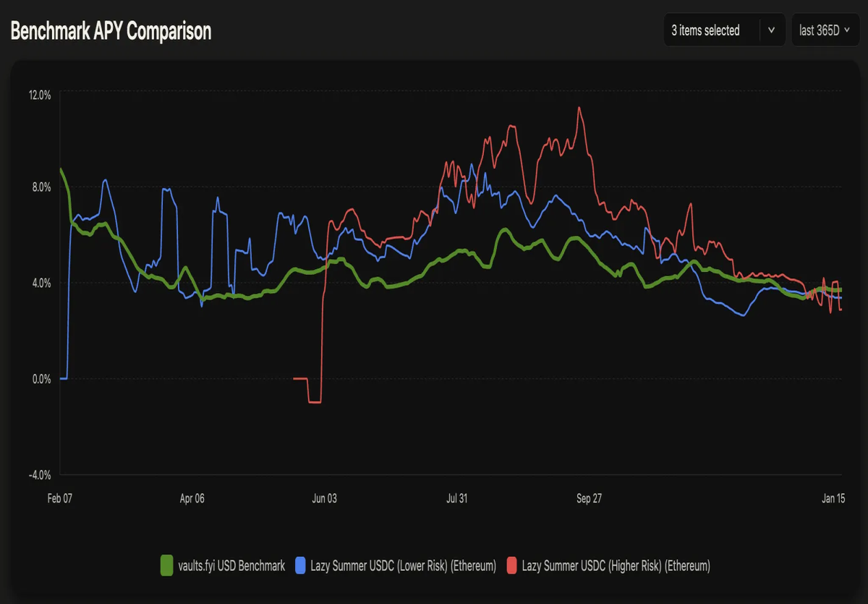
Task: Click the 'Benchmark APY Comparison' title
Action: click(111, 31)
